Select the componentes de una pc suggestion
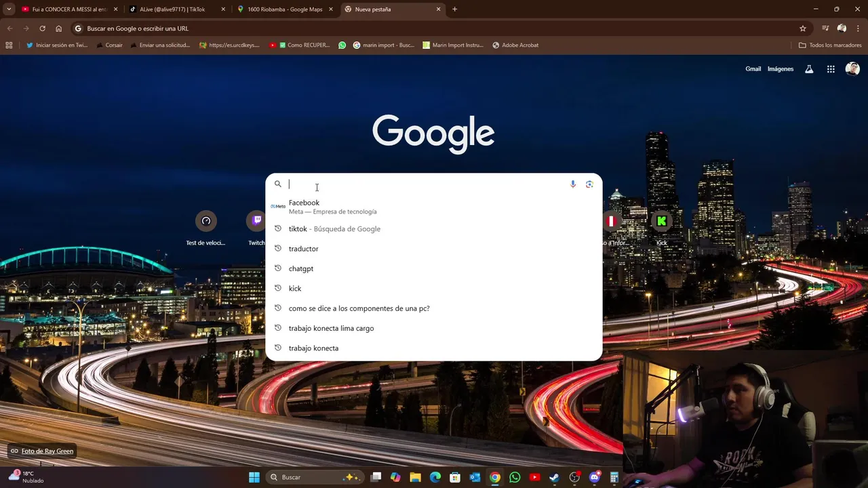This screenshot has height=488, width=868. tap(434, 308)
